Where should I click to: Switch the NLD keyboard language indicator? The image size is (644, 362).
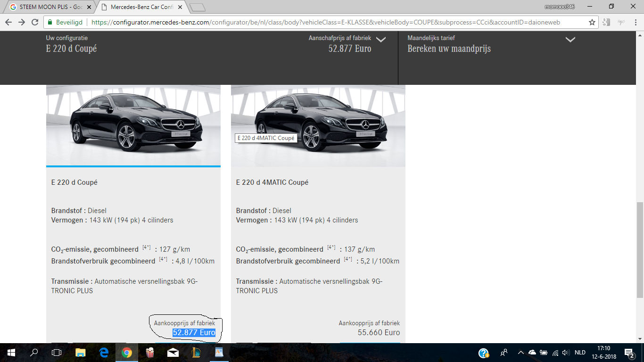(580, 353)
